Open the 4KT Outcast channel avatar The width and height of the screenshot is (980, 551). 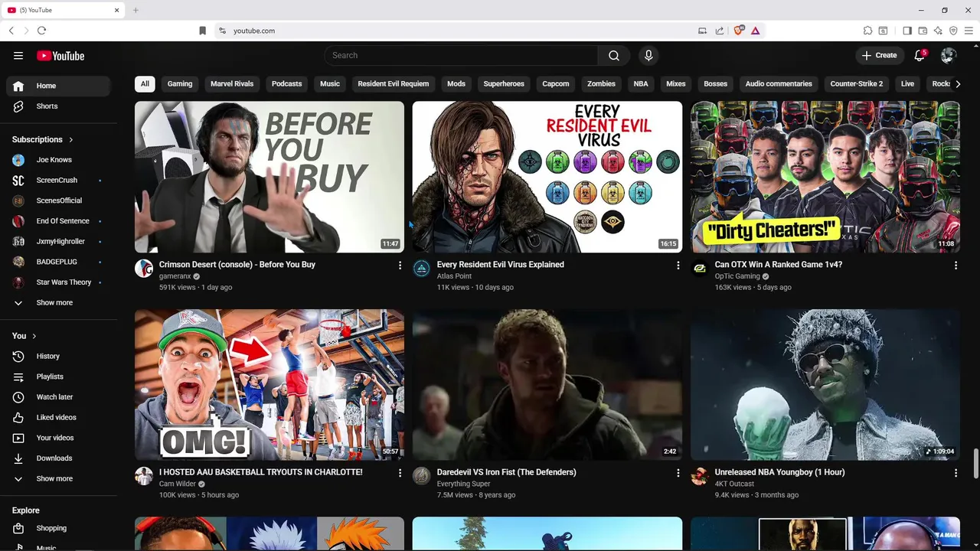point(700,476)
